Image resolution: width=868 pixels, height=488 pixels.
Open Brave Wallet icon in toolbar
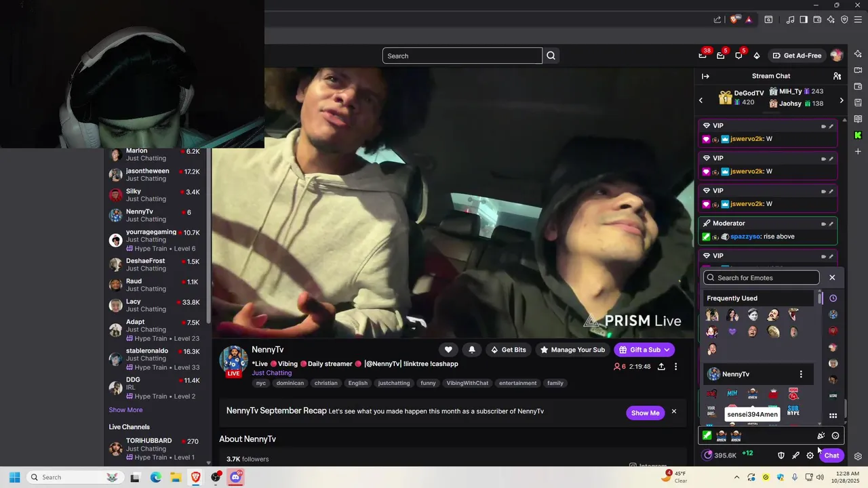click(x=817, y=20)
